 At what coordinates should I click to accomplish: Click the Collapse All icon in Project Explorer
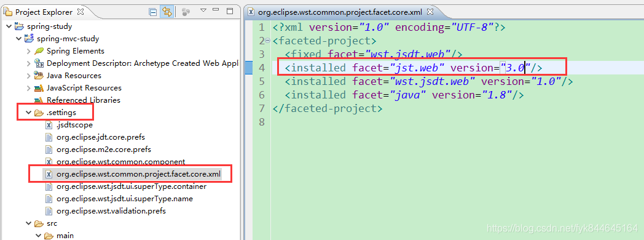tap(153, 12)
